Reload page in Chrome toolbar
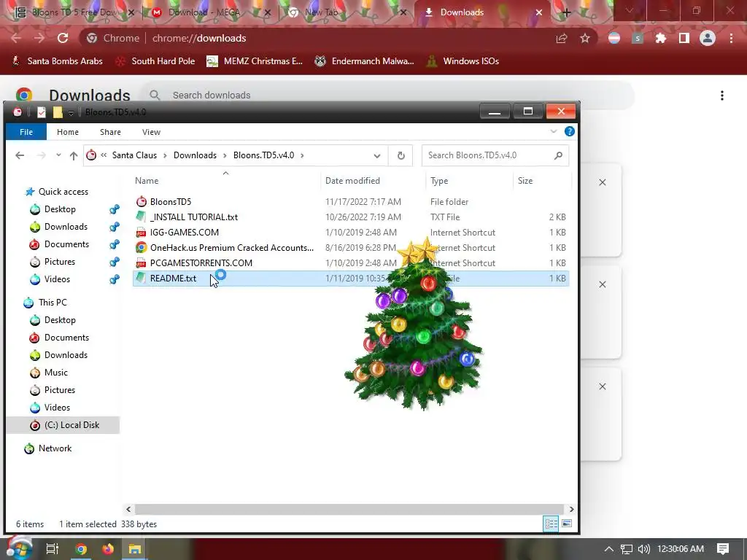 [63, 38]
